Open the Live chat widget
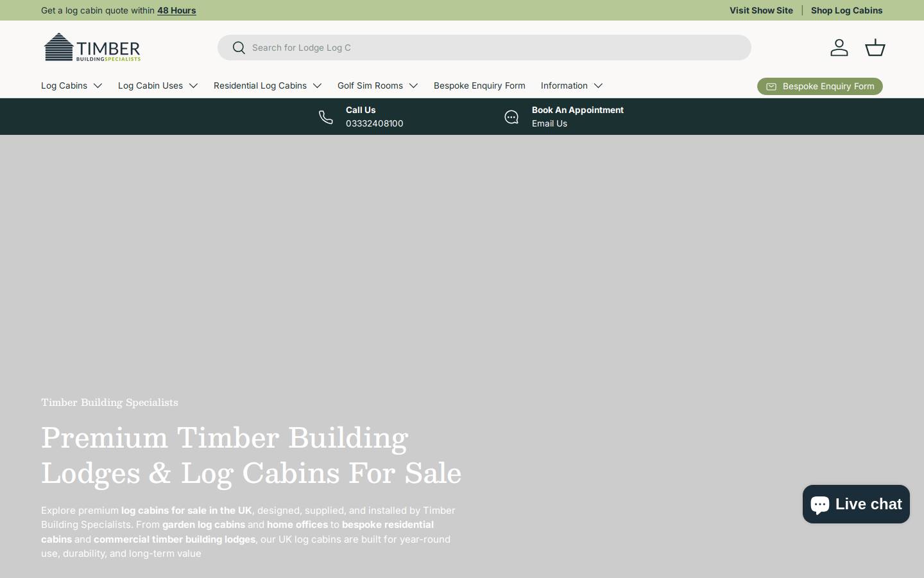Image resolution: width=924 pixels, height=578 pixels. (856, 504)
